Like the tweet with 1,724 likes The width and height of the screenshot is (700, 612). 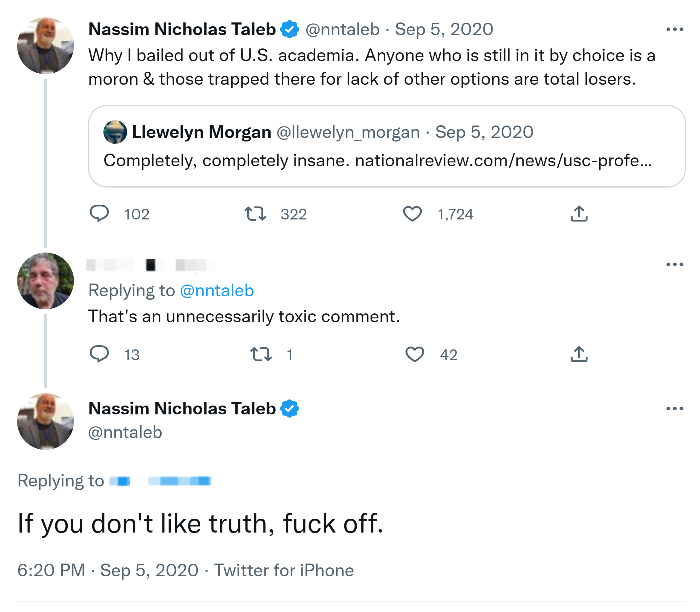[412, 214]
